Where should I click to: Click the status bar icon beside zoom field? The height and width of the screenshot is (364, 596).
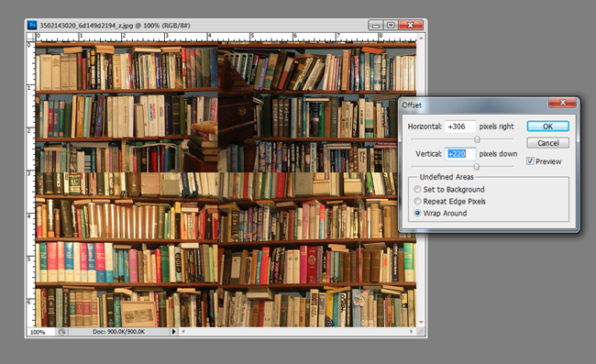pyautogui.click(x=61, y=332)
